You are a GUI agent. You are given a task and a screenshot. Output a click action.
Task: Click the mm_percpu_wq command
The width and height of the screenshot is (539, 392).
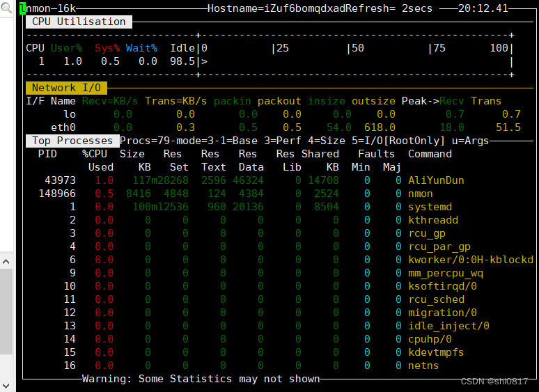[x=446, y=273]
